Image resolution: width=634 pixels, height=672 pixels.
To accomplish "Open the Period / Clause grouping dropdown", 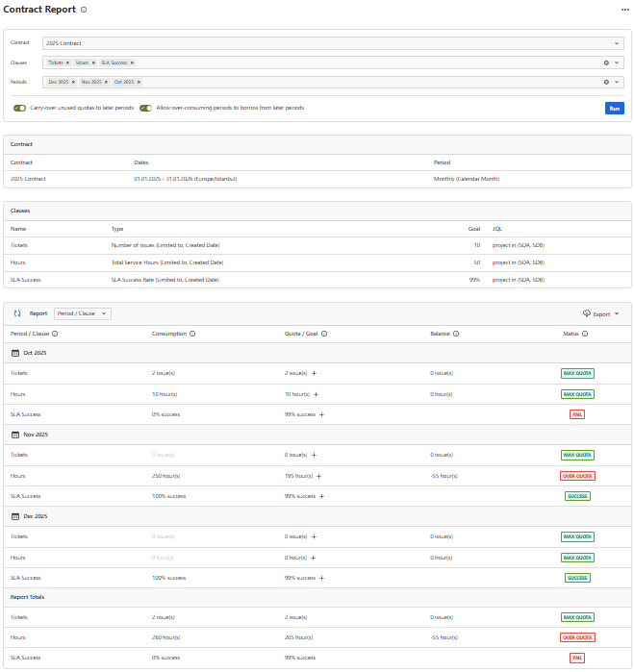I will pos(83,313).
